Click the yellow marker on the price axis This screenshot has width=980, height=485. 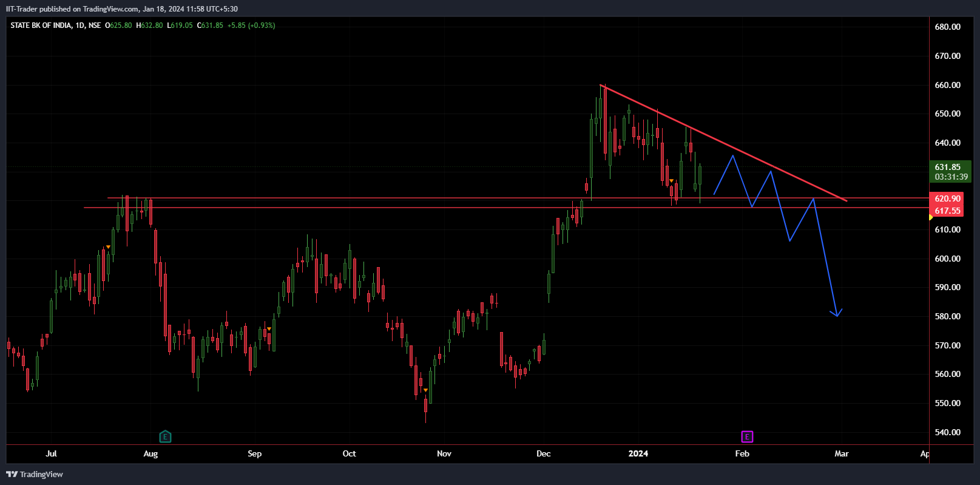pyautogui.click(x=931, y=217)
